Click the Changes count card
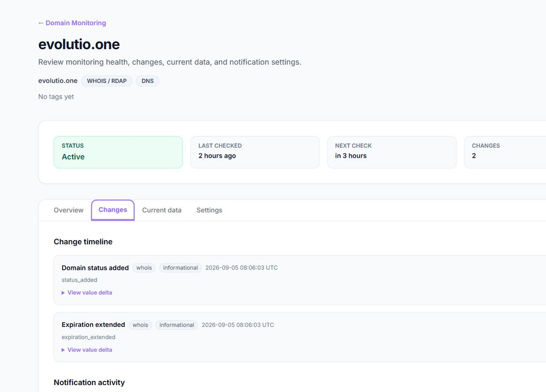Viewport: 546px width, 392px height. (x=505, y=153)
